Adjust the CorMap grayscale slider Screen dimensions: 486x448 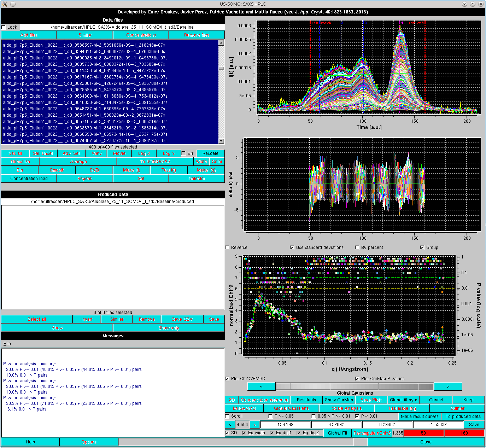point(355,386)
